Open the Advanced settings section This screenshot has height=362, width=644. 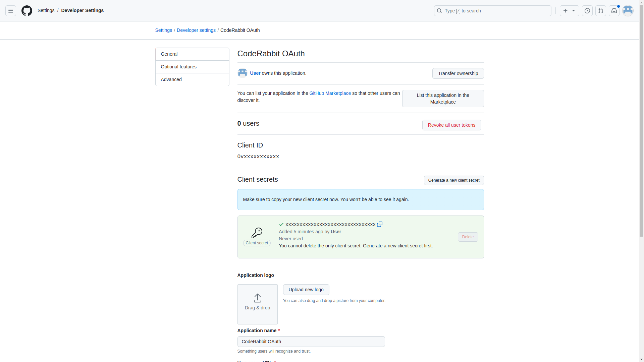click(x=192, y=79)
